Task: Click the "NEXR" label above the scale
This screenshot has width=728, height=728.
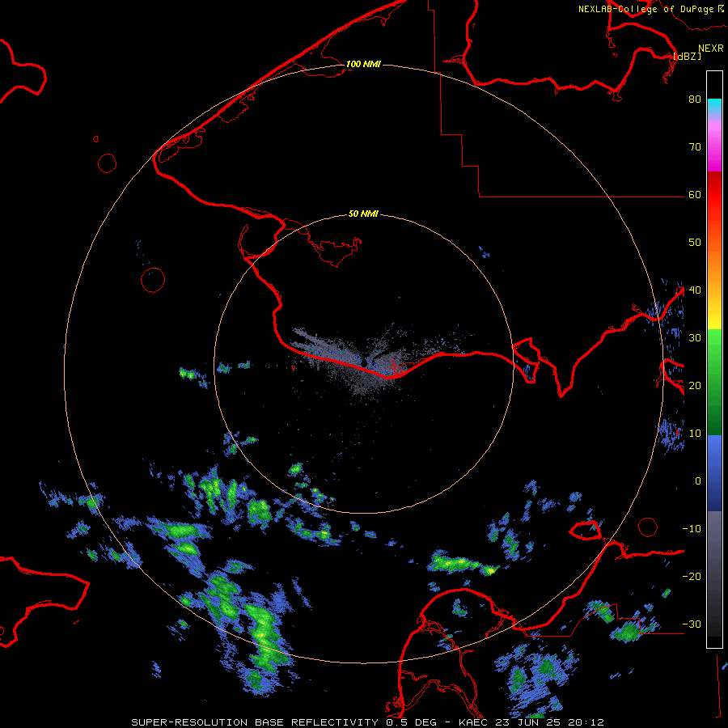Action: tap(711, 49)
